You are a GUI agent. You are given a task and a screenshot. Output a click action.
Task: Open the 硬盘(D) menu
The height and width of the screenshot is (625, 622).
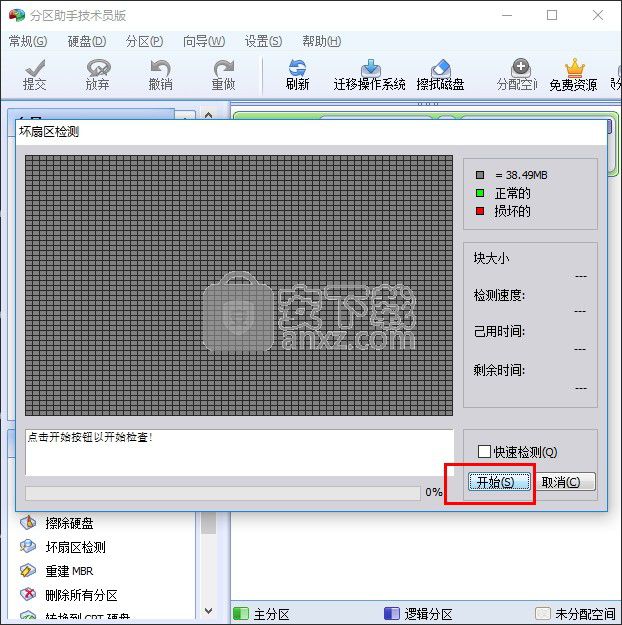(87, 41)
